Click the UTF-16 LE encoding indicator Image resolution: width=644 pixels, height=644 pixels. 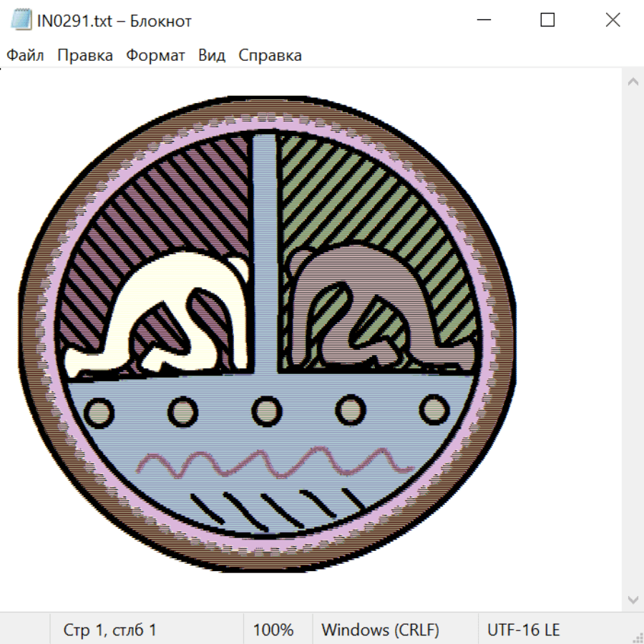524,630
